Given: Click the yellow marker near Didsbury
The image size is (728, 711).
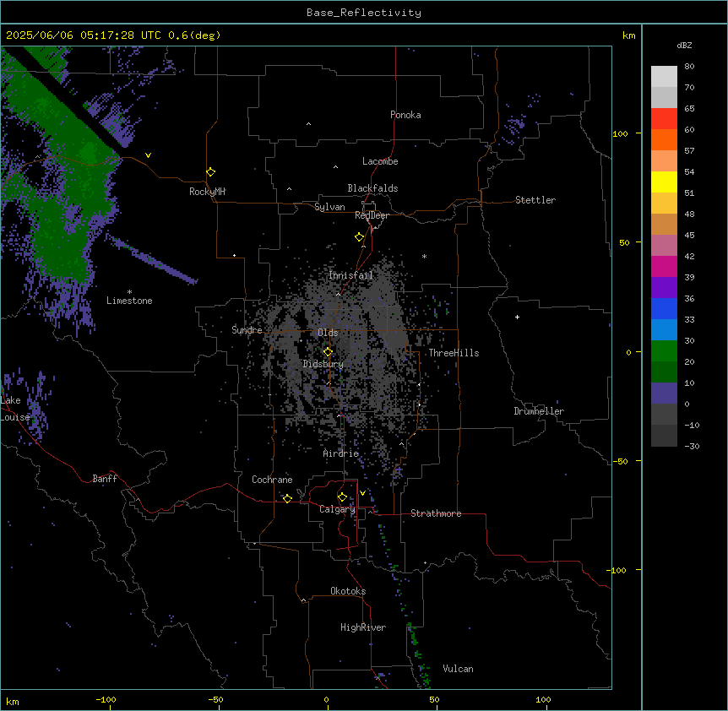Looking at the screenshot, I should coord(328,352).
